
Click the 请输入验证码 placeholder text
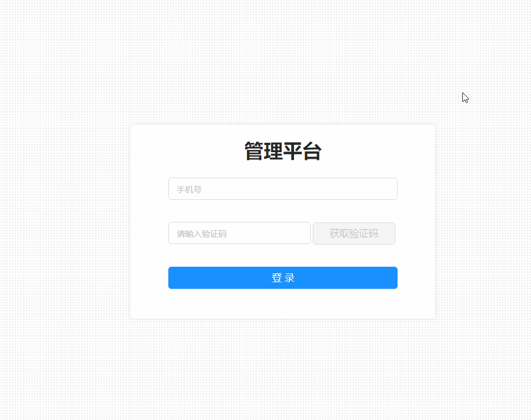pyautogui.click(x=202, y=234)
